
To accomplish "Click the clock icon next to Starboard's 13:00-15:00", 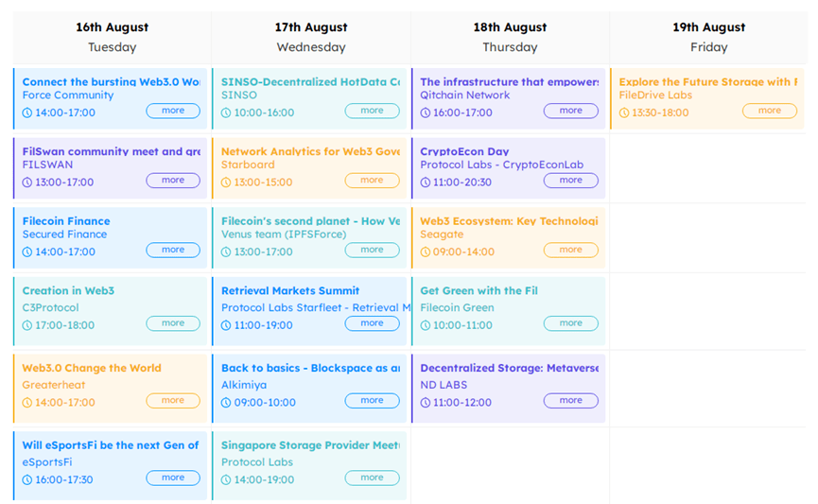I will point(226,182).
